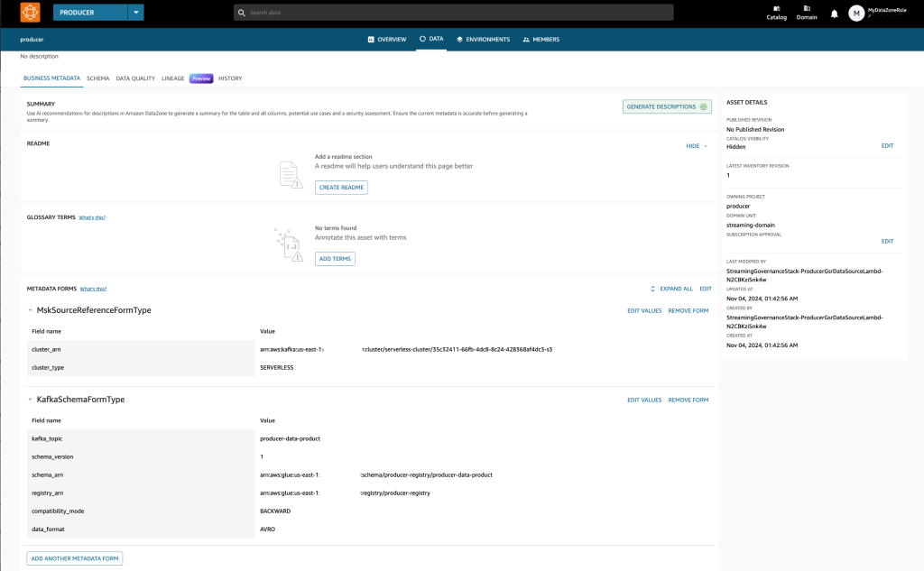Image resolution: width=924 pixels, height=571 pixels.
Task: Click the AI sparkle icon on Generate Descriptions
Action: click(x=703, y=106)
